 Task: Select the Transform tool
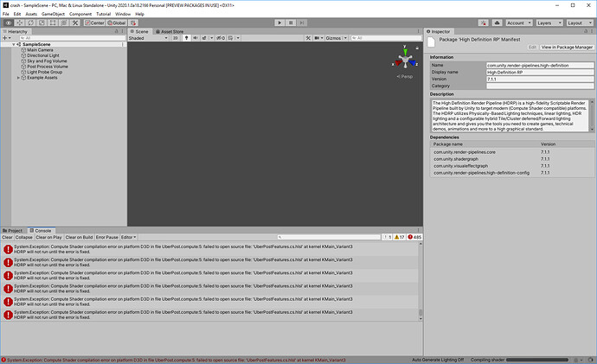(64, 22)
